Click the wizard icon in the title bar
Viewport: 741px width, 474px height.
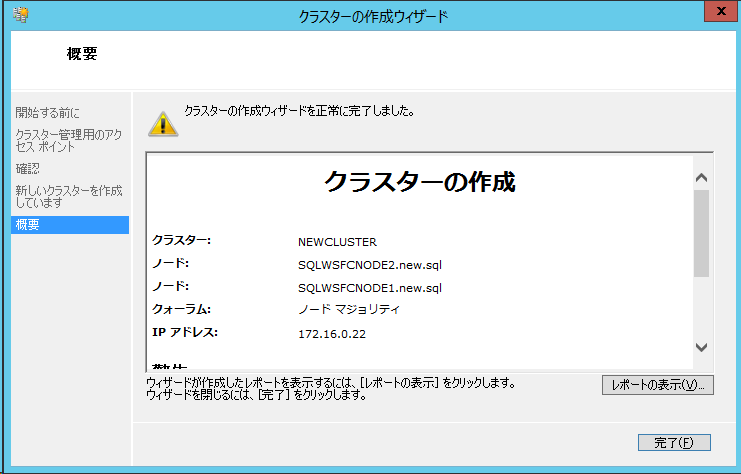20,14
